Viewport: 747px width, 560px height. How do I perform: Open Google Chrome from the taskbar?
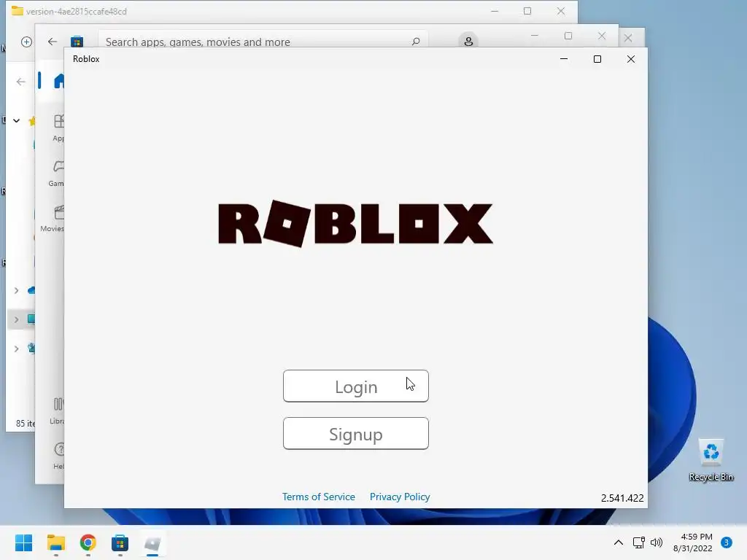point(88,542)
